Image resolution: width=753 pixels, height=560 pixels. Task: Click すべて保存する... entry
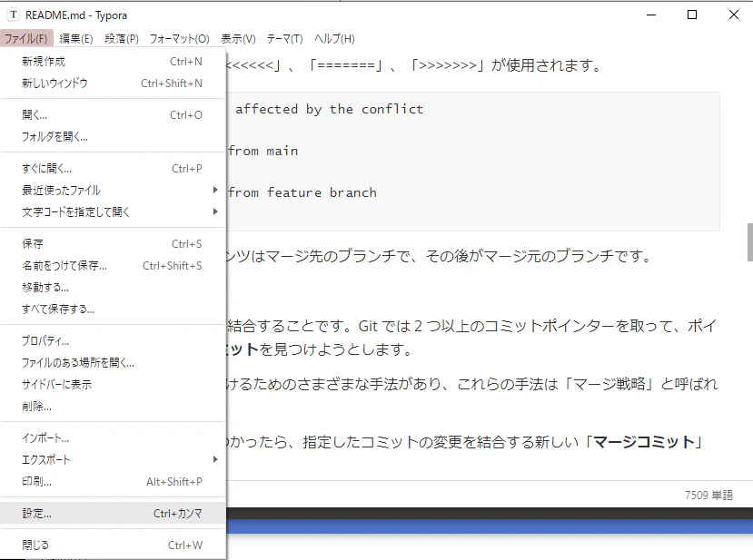coord(113,309)
